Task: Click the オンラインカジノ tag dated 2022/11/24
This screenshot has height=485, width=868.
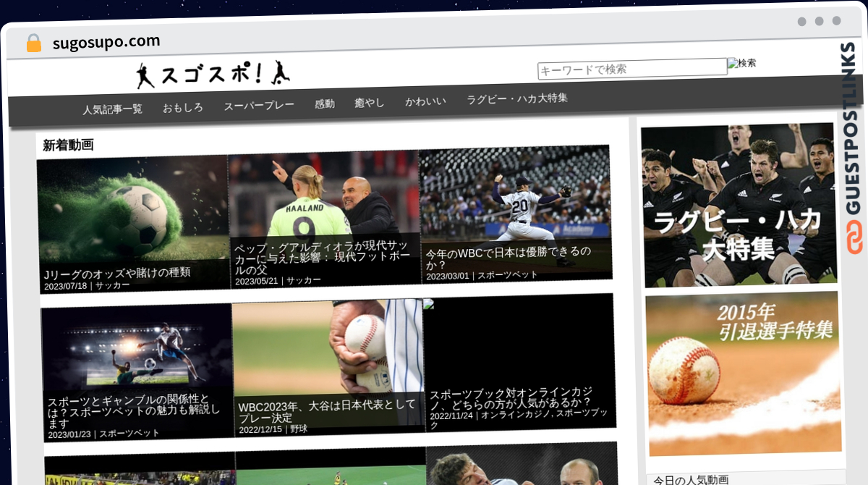Action: pyautogui.click(x=514, y=416)
